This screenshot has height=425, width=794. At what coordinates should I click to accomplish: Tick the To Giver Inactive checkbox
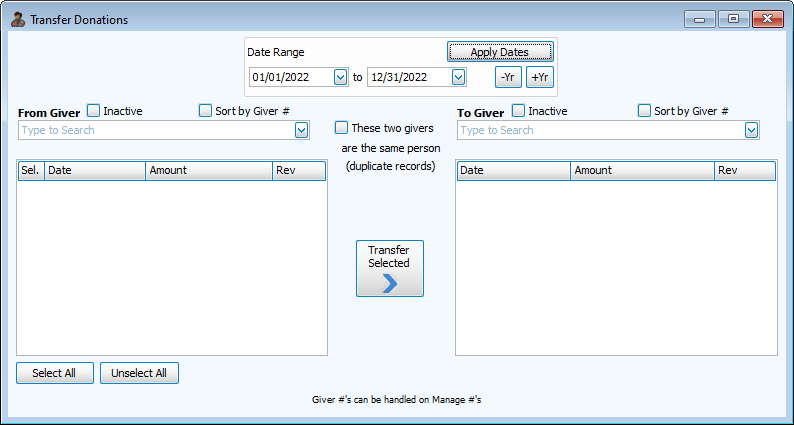(518, 111)
